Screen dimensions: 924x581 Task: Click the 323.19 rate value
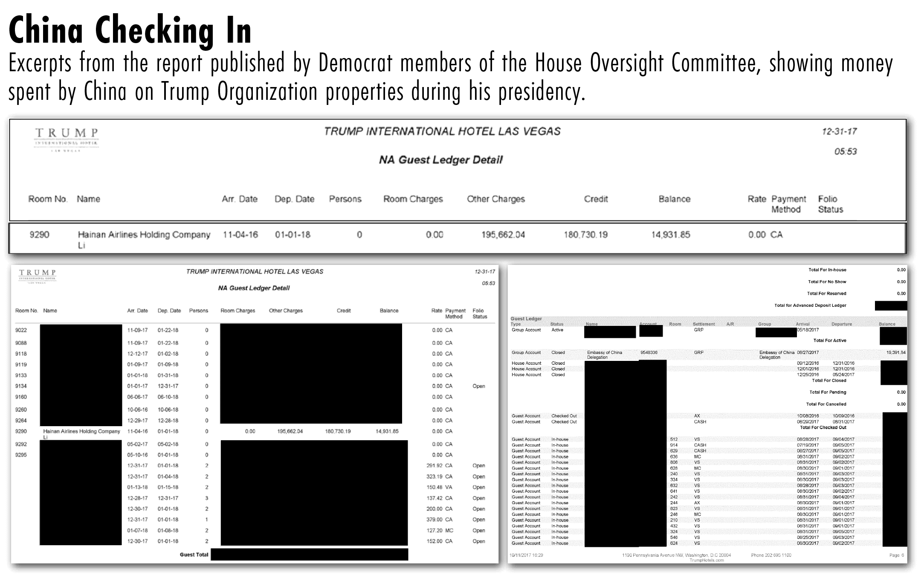434,476
